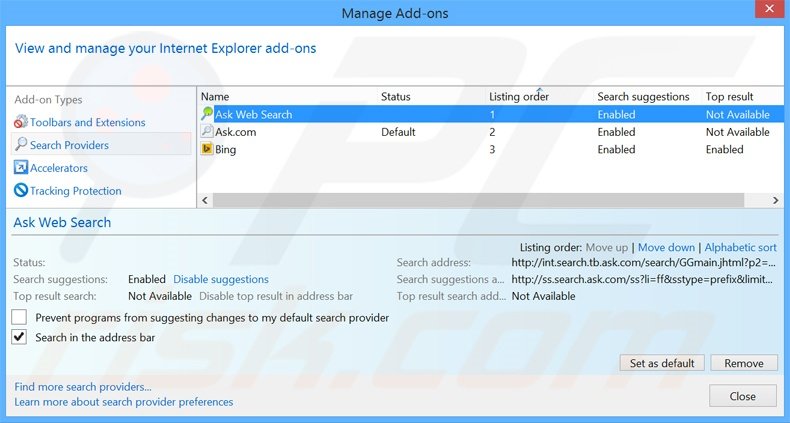Click the Toolbars and Extensions gear icon
Screen dimensions: 790x423
point(21,122)
